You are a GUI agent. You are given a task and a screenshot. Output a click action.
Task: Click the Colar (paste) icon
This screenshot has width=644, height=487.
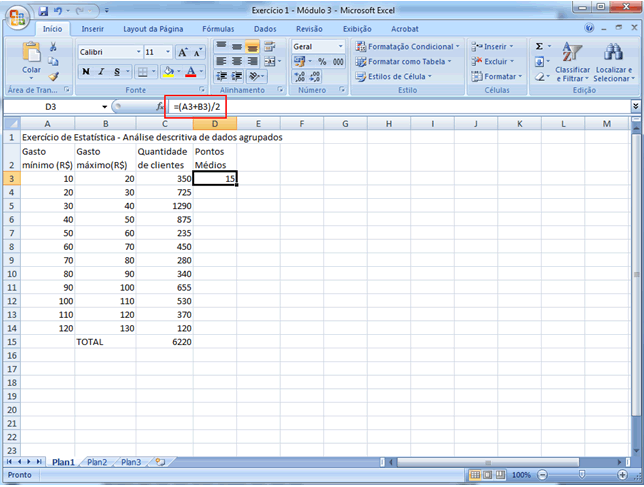coord(31,55)
